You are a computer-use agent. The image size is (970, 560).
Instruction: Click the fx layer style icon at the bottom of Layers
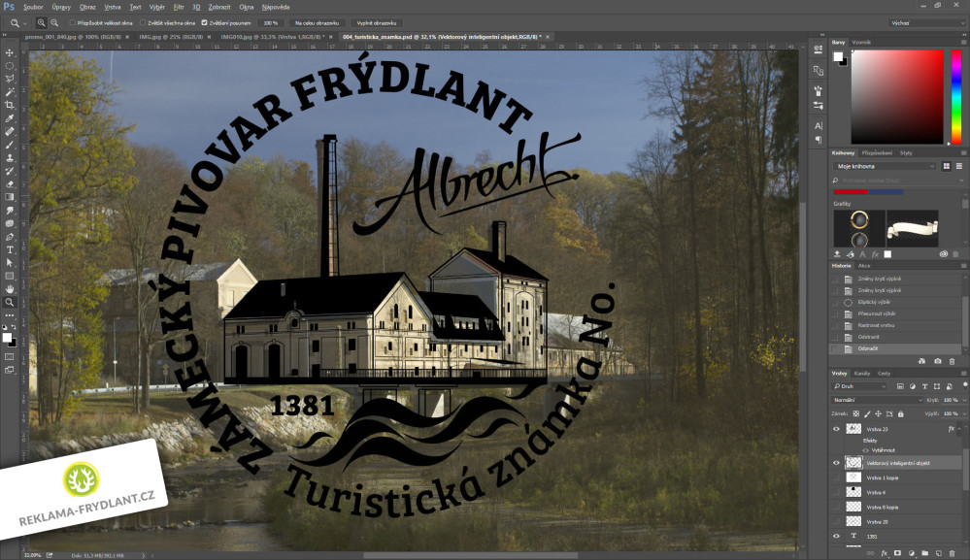(x=884, y=553)
